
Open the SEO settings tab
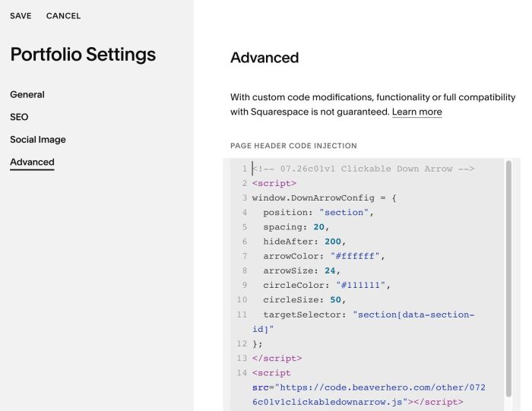click(x=19, y=117)
